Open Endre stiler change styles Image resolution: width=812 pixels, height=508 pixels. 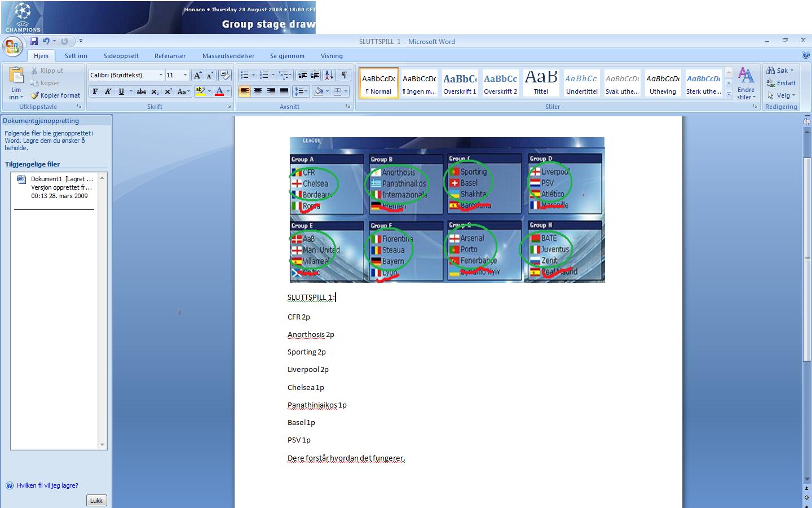[x=746, y=84]
